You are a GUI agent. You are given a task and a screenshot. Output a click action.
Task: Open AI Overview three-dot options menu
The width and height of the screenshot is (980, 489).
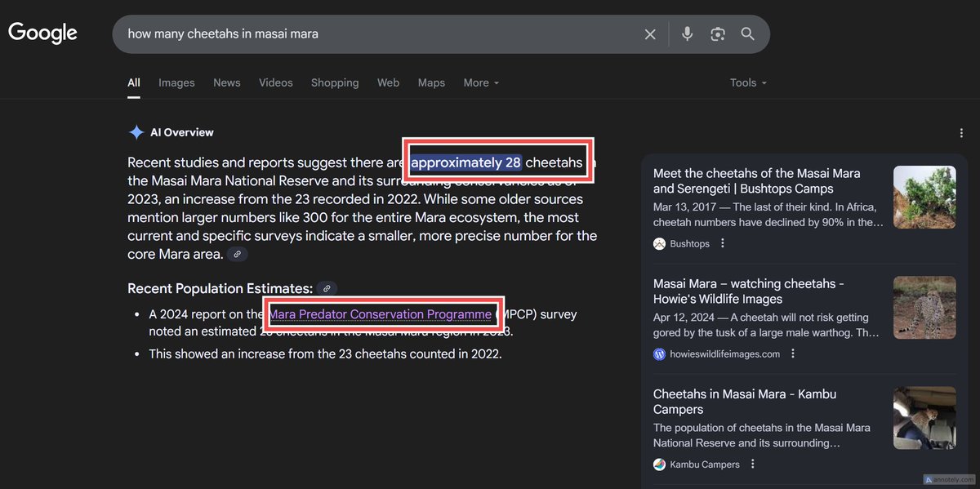coord(961,133)
